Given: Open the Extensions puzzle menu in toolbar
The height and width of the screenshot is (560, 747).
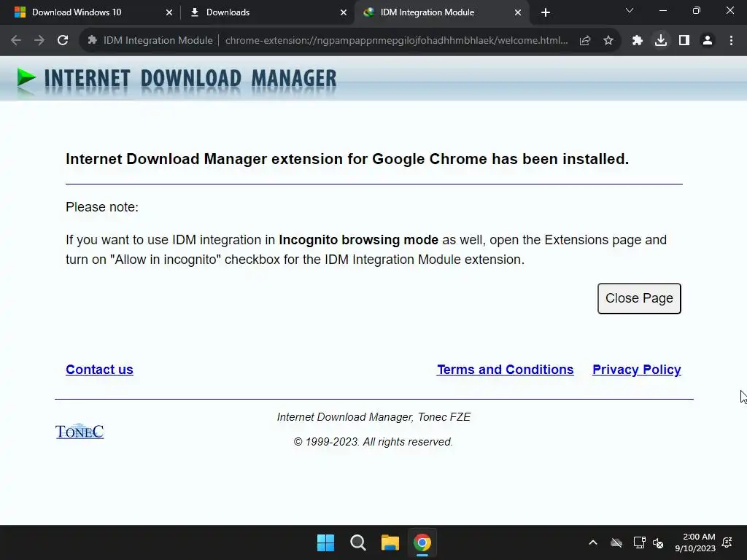Looking at the screenshot, I should point(637,41).
